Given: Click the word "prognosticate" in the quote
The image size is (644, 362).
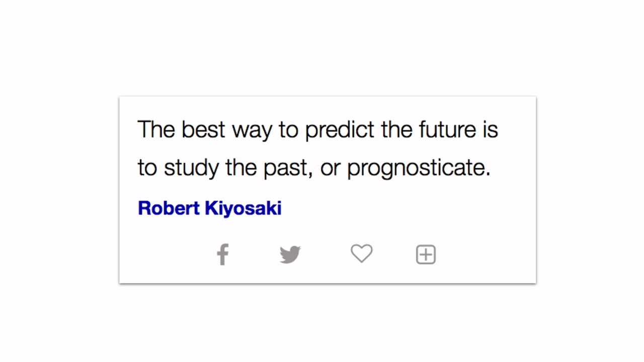Looking at the screenshot, I should (x=419, y=168).
